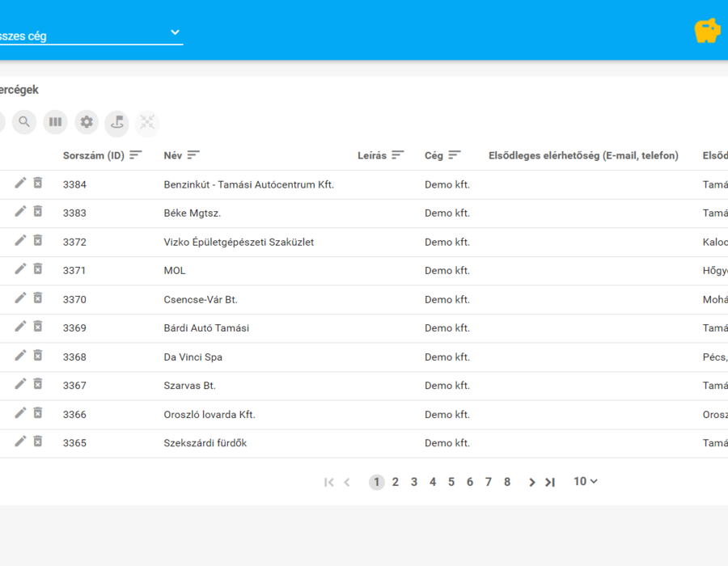Go to page 8
Screen dimensions: 728x566
pyautogui.click(x=507, y=482)
